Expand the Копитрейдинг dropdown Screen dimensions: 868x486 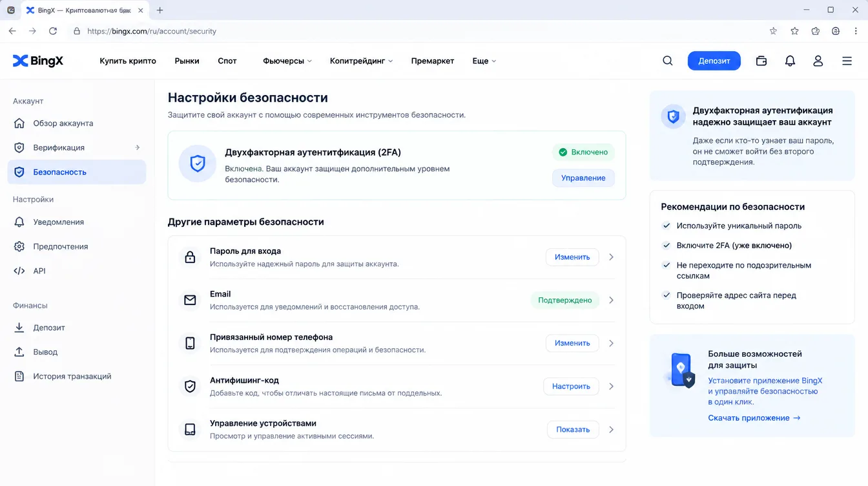pos(362,61)
